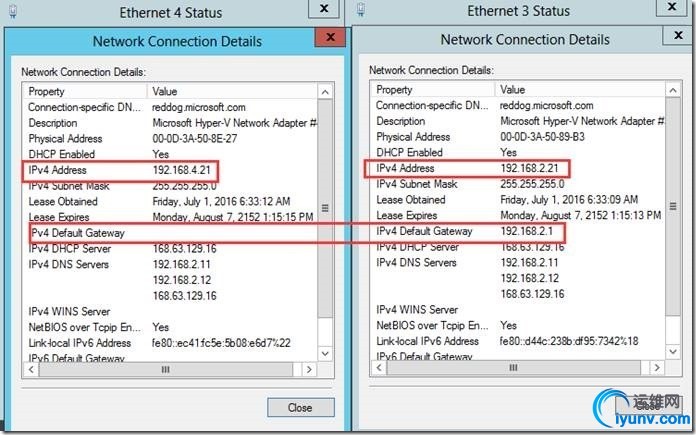The image size is (696, 435).
Task: Sort by Property column in Ethernet 4 details
Action: pyautogui.click(x=85, y=90)
